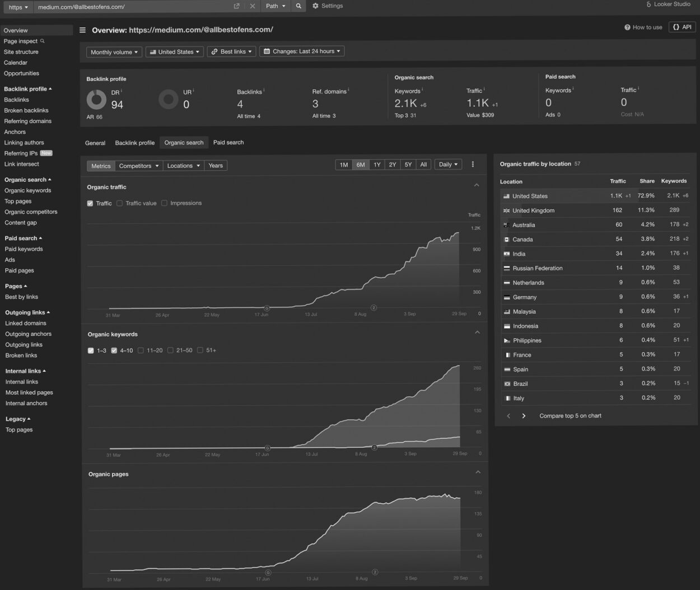Viewport: 700px width, 590px height.
Task: Open the https protocol dropdown
Action: [18, 7]
